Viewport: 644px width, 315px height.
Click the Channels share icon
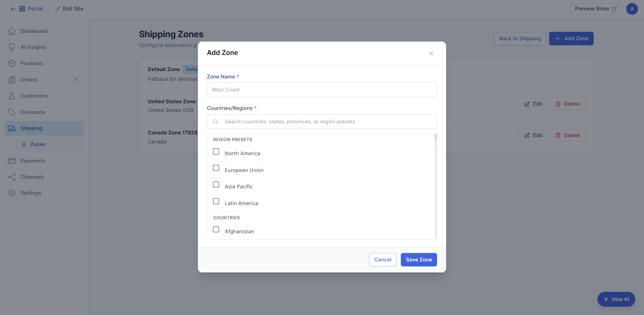click(12, 177)
